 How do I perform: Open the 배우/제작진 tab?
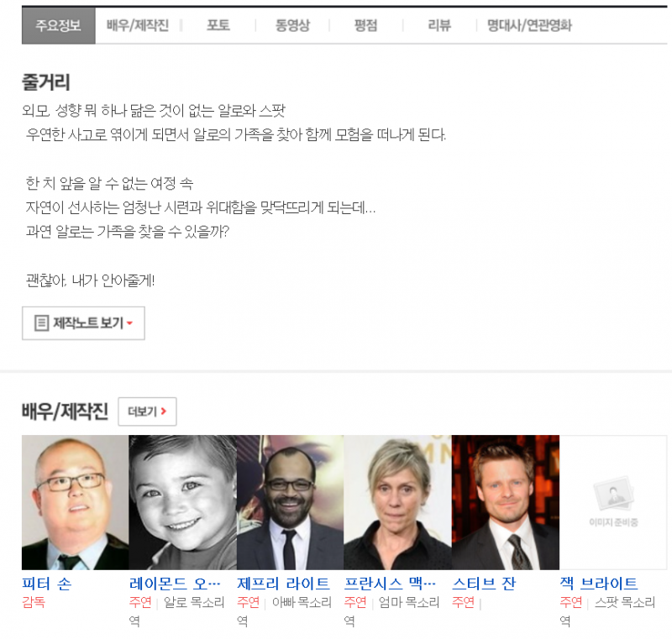coord(138,25)
